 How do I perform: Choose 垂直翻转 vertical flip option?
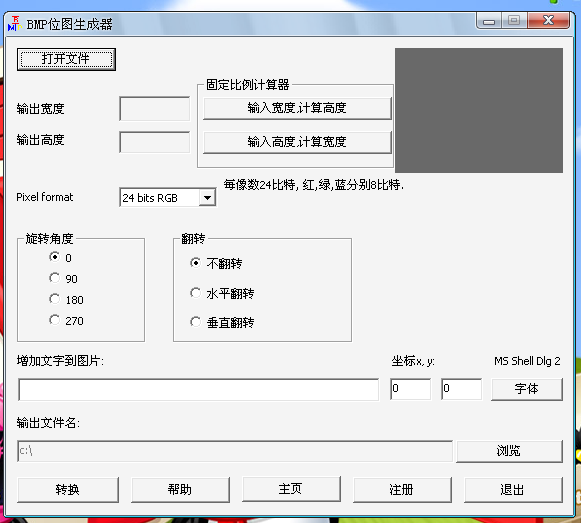point(196,322)
